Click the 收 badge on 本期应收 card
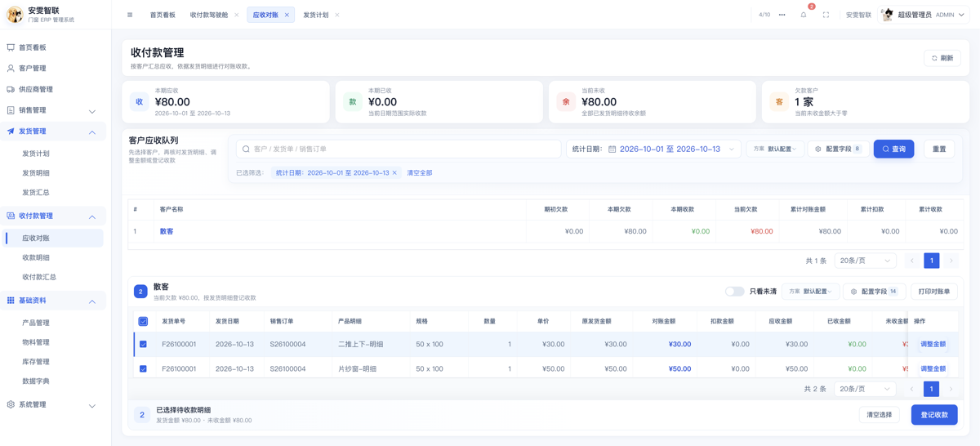Image resolution: width=980 pixels, height=446 pixels. tap(140, 102)
